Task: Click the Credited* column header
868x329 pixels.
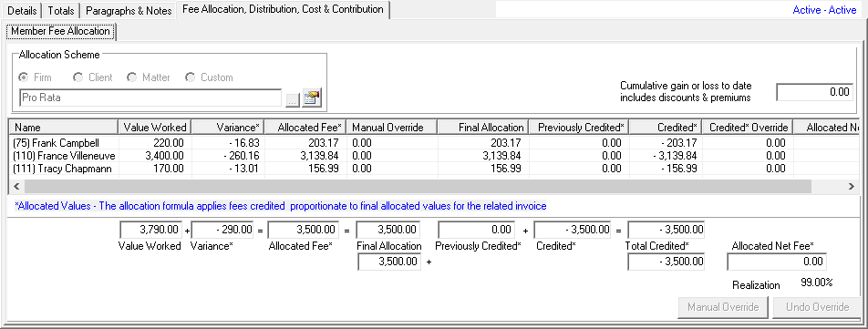Action: click(x=666, y=128)
